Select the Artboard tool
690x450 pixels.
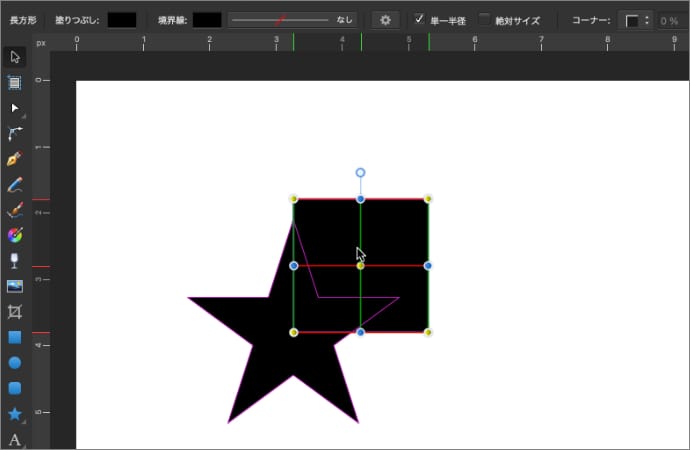tap(15, 82)
